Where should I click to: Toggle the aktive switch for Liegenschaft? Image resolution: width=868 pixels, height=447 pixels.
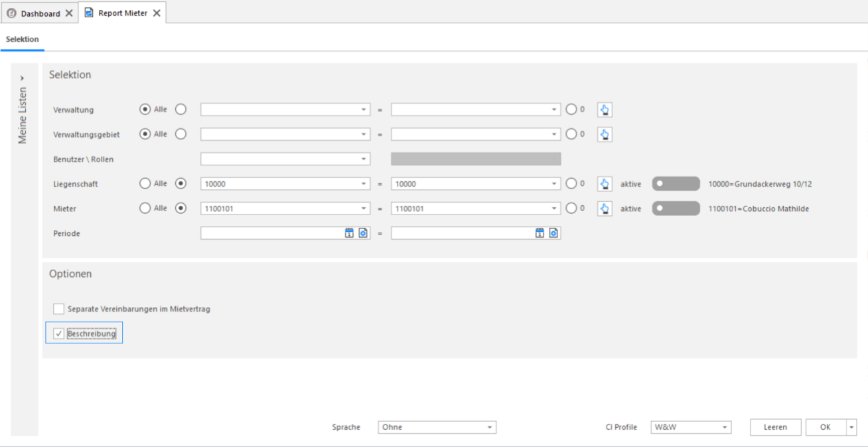(676, 184)
